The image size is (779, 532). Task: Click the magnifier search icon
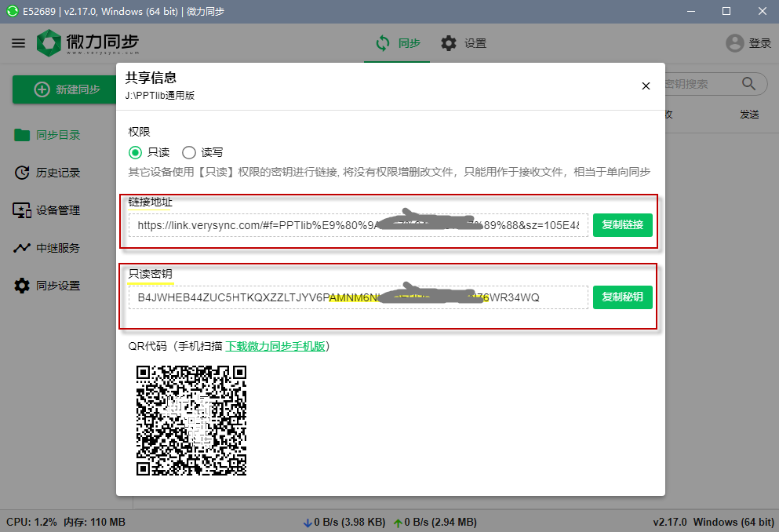tap(748, 83)
